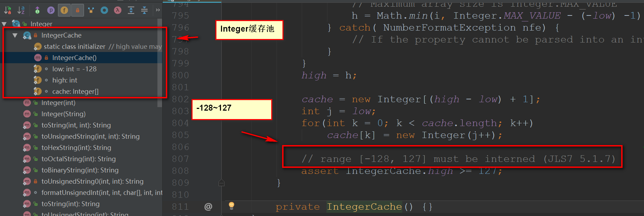Image resolution: width=644 pixels, height=216 pixels.
Task: Click 'IntegerCache' in private constructor code
Action: (364, 207)
